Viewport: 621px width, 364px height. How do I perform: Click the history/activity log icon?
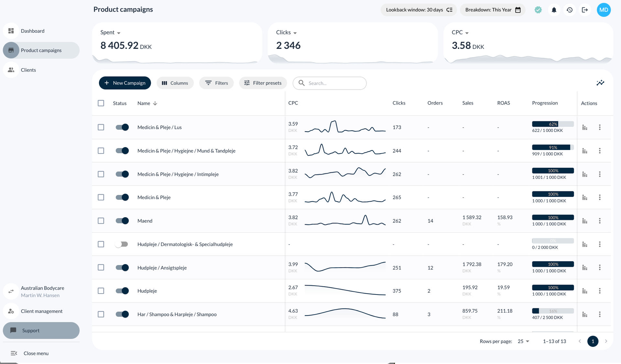[569, 10]
